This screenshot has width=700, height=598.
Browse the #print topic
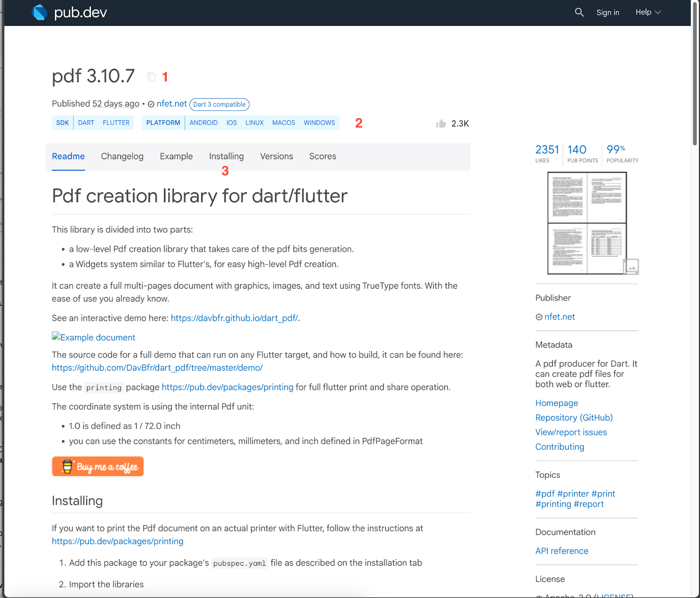click(603, 493)
